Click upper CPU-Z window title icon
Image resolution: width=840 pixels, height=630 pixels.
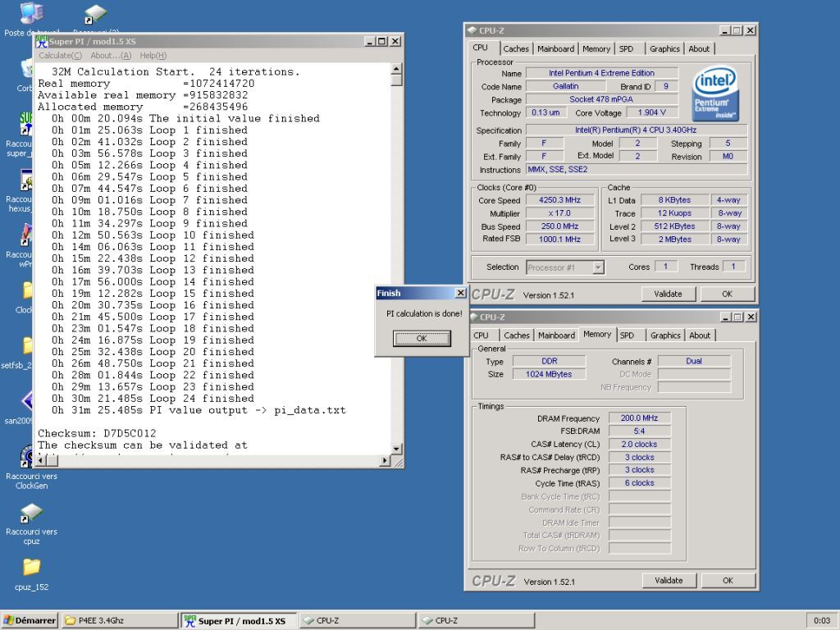point(472,30)
